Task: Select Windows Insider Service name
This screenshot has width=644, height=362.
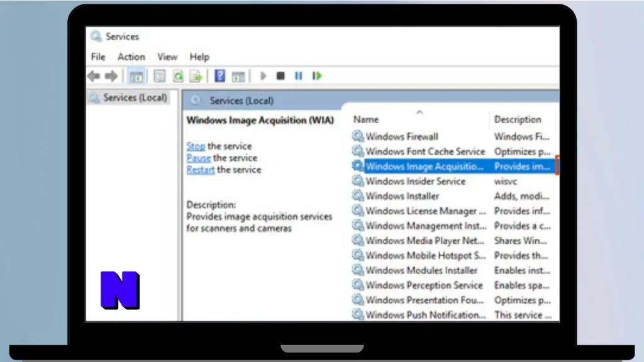Action: click(x=416, y=182)
